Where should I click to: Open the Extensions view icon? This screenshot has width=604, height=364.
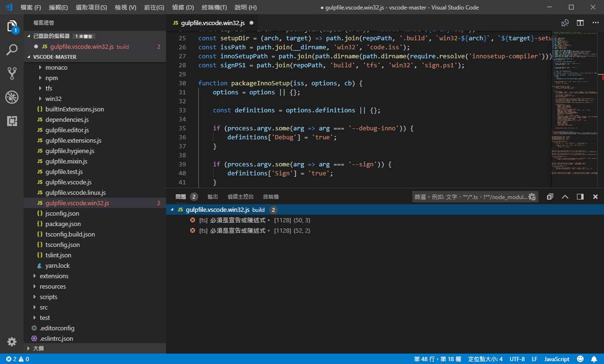[12, 121]
